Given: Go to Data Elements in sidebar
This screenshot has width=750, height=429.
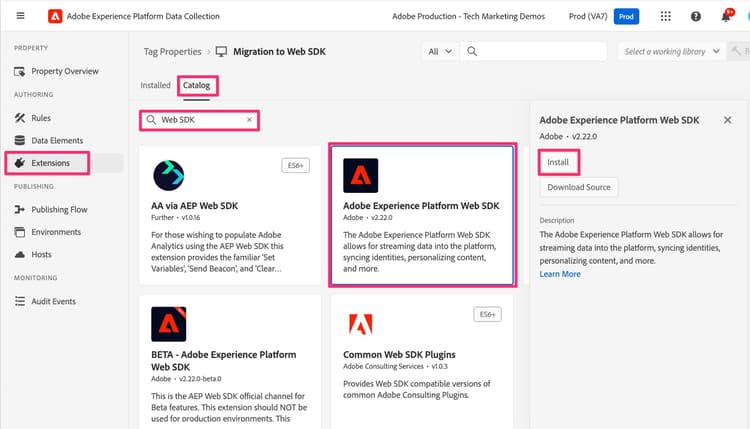Looking at the screenshot, I should tap(56, 140).
